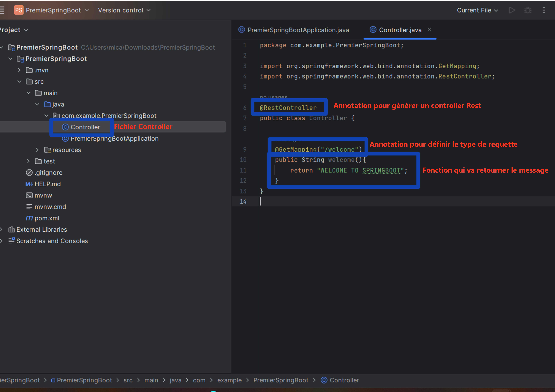Collapse the main folder
Screen dimensions: 555x392
pyautogui.click(x=29, y=93)
